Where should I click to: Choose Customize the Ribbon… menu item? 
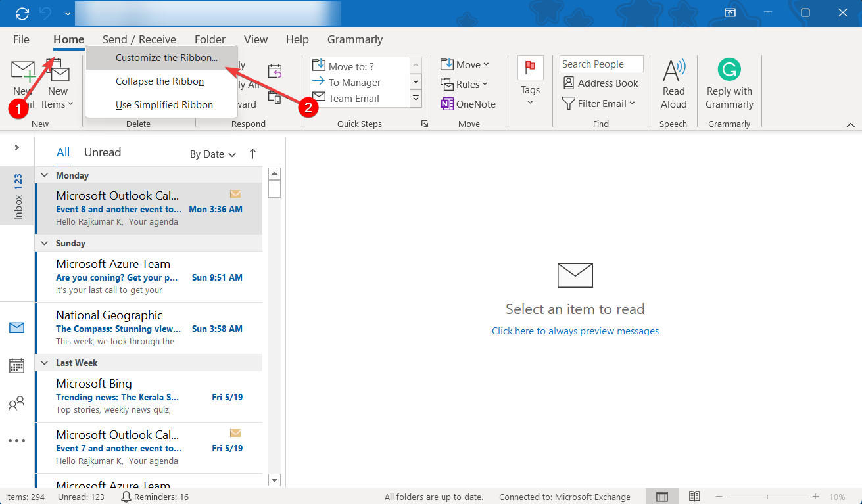click(162, 58)
